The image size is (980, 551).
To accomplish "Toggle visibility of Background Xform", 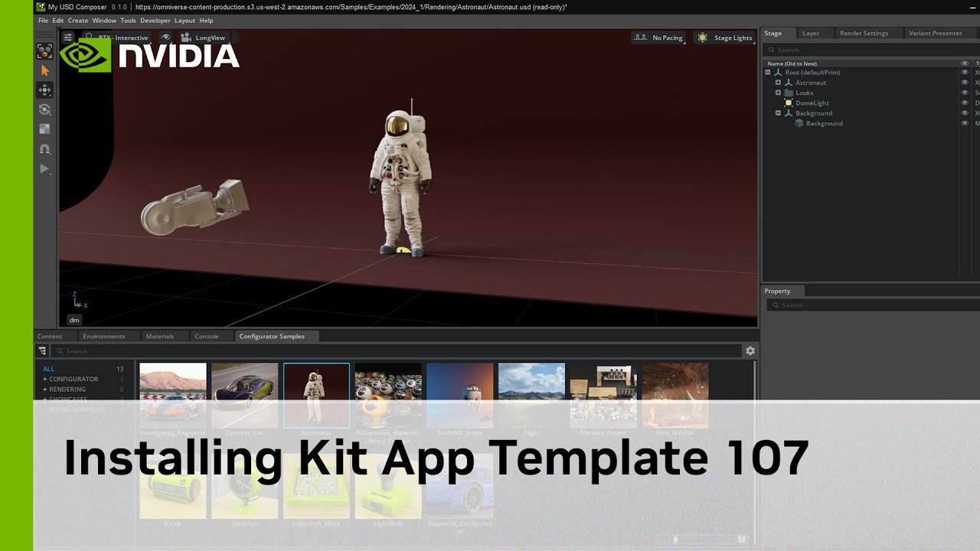I will point(965,113).
